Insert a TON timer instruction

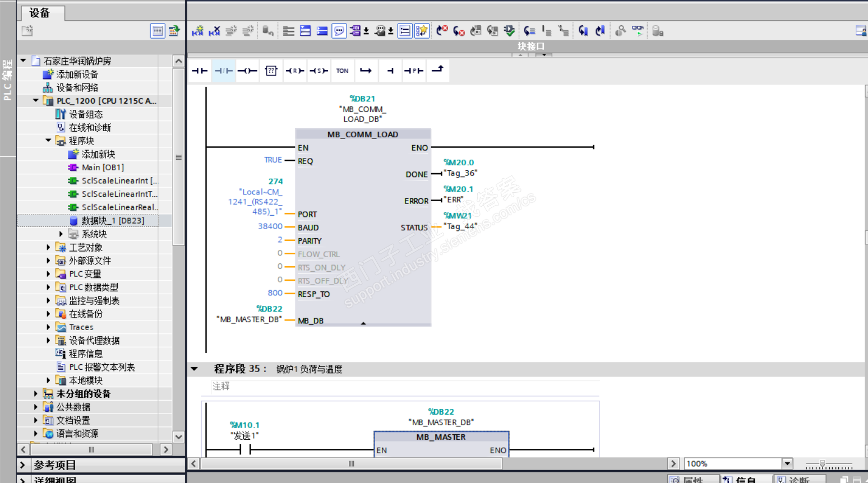[342, 71]
